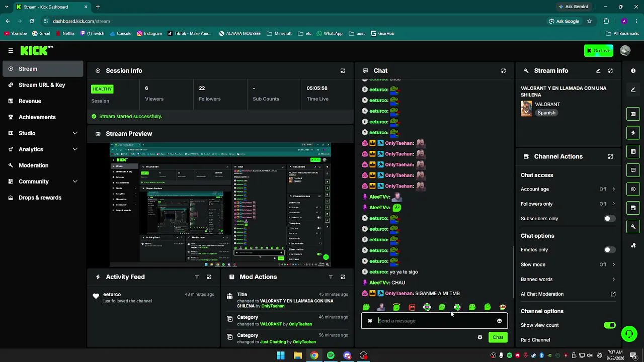Open Stream URL & Key page
This screenshot has width=644, height=362.
[x=43, y=85]
